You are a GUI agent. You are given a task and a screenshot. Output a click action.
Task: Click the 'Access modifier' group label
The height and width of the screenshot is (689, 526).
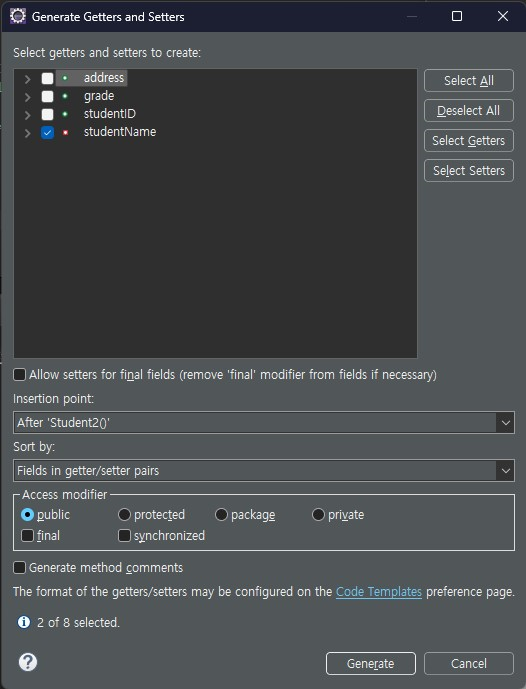tap(65, 494)
